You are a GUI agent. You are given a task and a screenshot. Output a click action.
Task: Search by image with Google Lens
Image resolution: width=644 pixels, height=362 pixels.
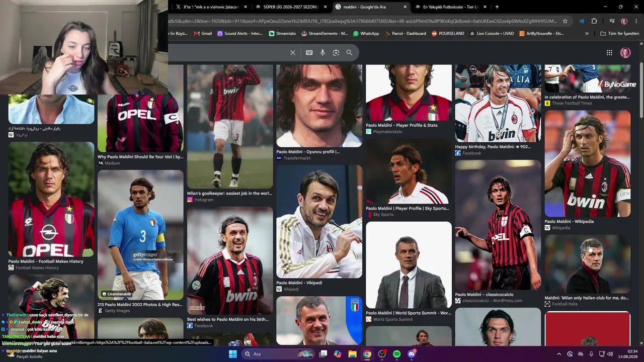pyautogui.click(x=336, y=52)
